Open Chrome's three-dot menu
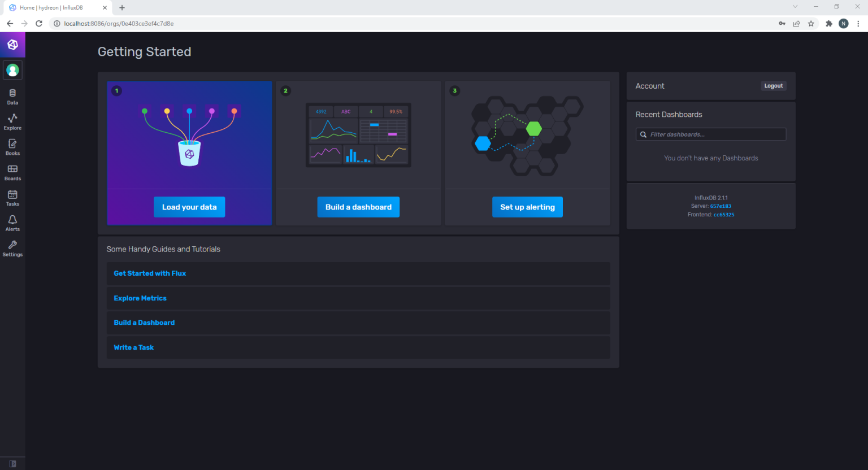 [858, 23]
